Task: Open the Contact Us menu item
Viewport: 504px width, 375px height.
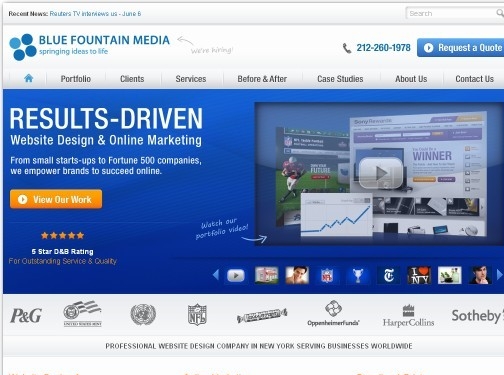Action: pos(474,79)
